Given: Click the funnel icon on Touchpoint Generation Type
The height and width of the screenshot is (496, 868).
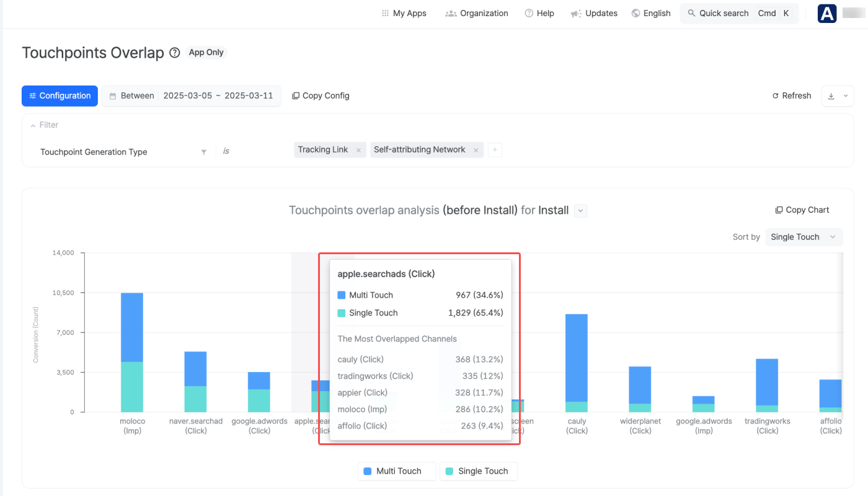Looking at the screenshot, I should [203, 152].
